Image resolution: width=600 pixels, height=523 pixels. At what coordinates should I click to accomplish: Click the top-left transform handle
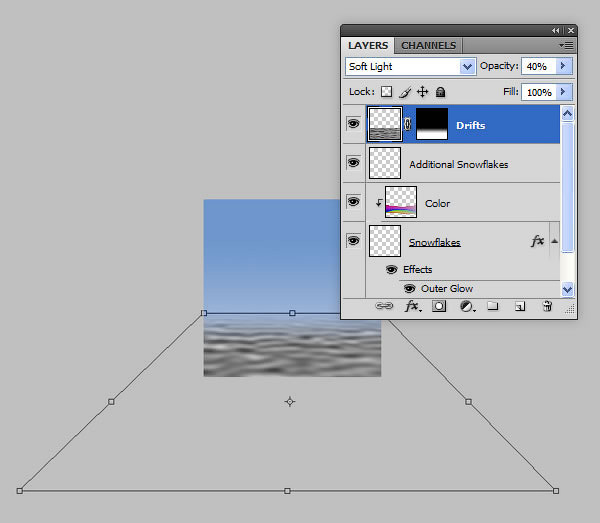click(204, 313)
